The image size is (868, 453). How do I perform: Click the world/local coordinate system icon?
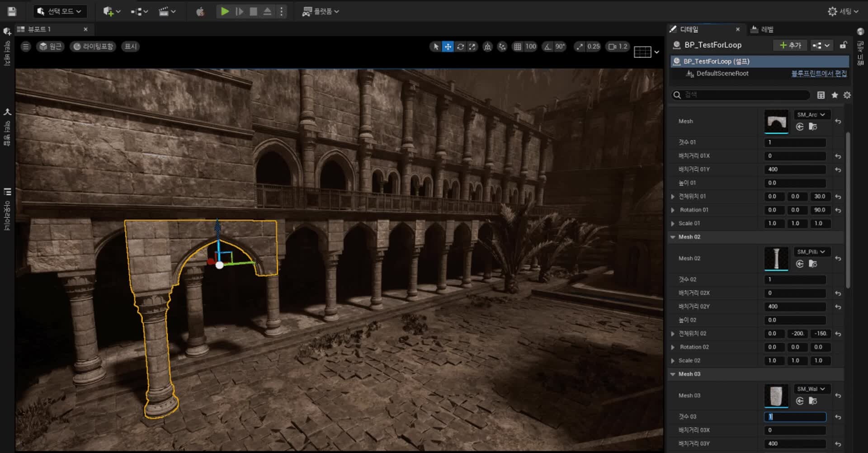[x=488, y=47]
